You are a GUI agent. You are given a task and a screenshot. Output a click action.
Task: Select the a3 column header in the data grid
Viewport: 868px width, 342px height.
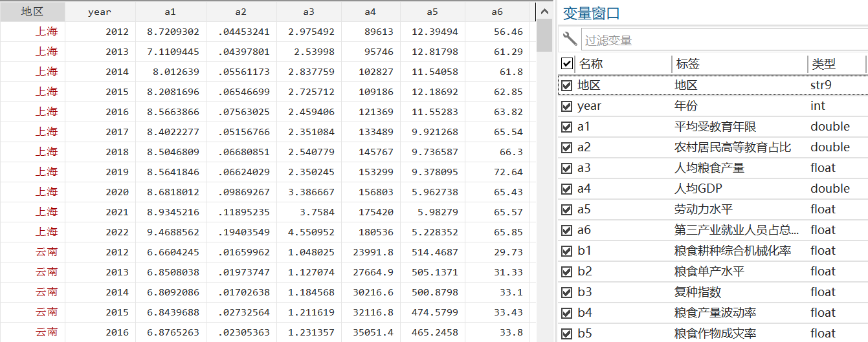click(x=308, y=12)
